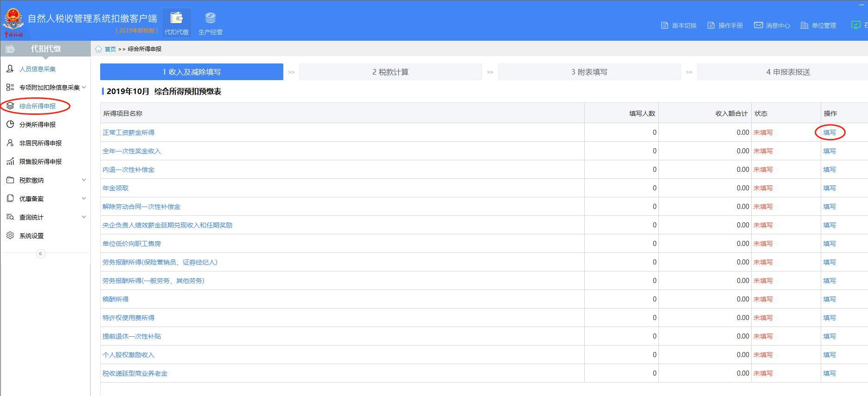
Task: Open 系统设置 gear in sidebar
Action: [x=10, y=236]
